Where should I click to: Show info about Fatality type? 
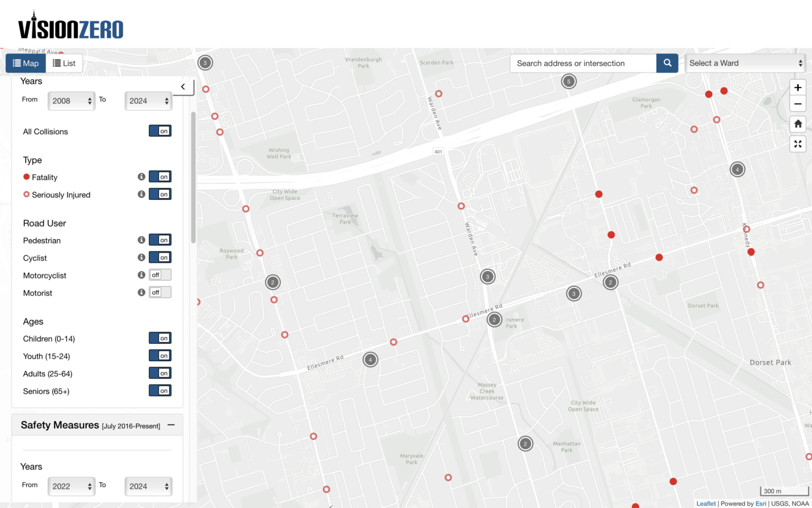tap(141, 176)
